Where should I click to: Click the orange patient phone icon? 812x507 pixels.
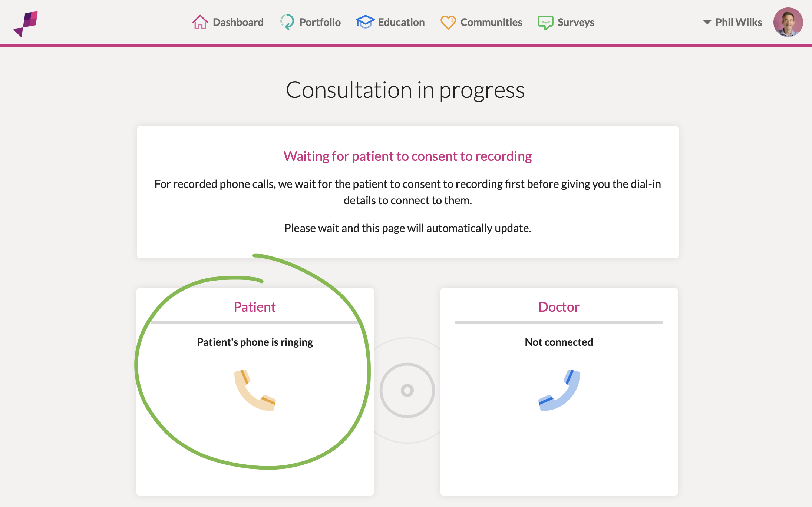[x=255, y=390]
